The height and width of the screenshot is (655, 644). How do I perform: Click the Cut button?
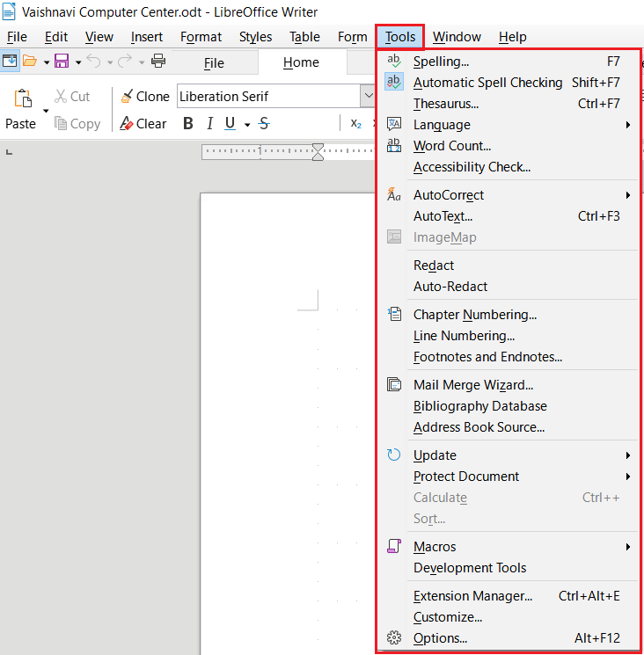click(72, 96)
